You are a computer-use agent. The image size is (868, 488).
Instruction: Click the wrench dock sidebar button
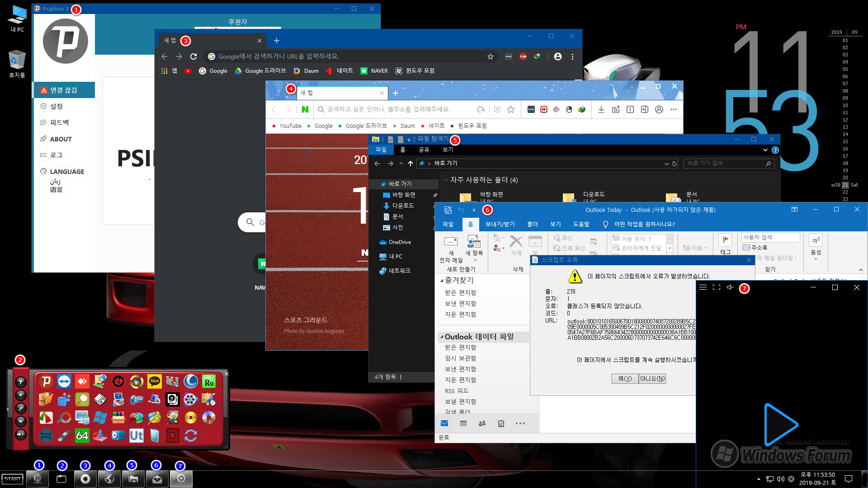[21, 408]
